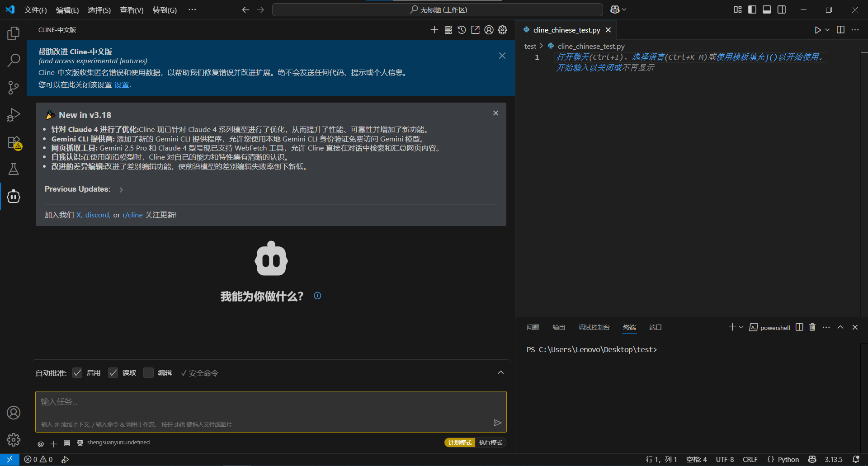Screen dimensions: 868x466
Task: Toggle the secondary side bar layout icon
Action: [x=782, y=9]
